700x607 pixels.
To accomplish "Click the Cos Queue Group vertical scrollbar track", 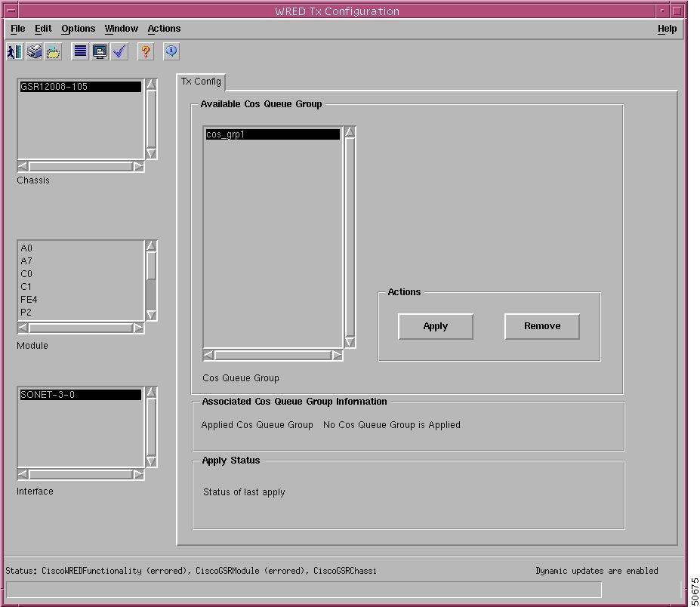I will click(350, 237).
